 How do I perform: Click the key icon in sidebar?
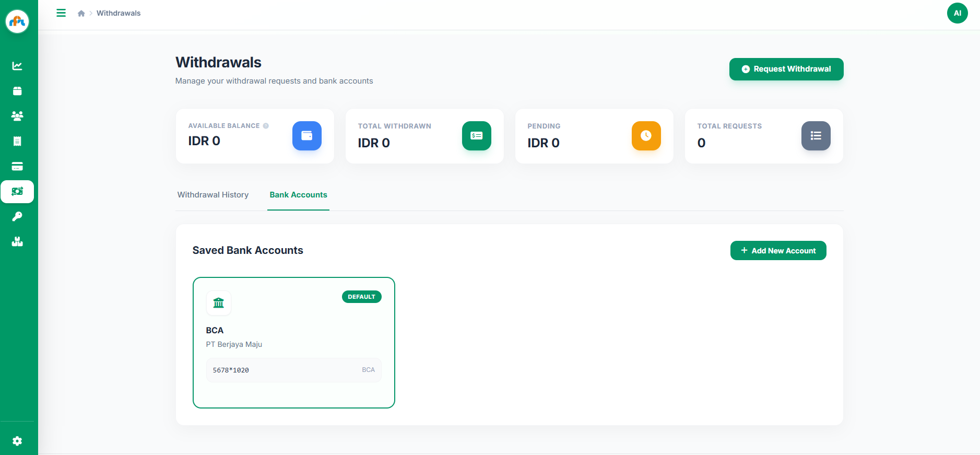[17, 216]
